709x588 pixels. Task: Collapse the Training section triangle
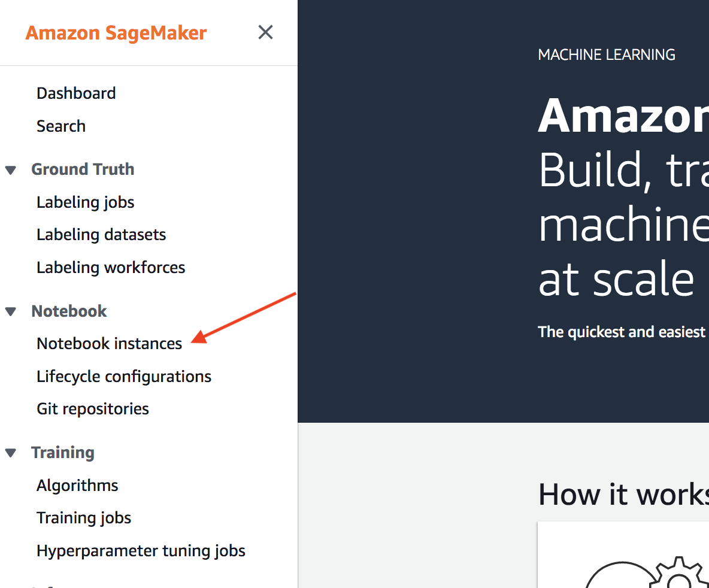pyautogui.click(x=11, y=453)
